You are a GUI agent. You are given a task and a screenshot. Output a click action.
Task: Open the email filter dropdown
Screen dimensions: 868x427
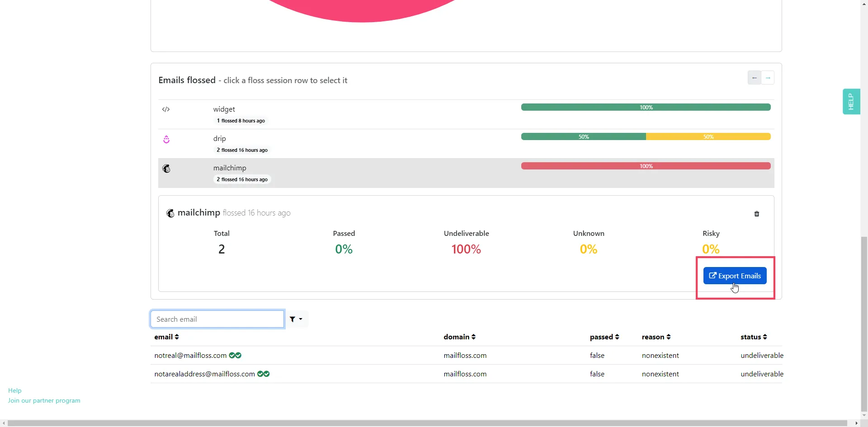tap(297, 319)
